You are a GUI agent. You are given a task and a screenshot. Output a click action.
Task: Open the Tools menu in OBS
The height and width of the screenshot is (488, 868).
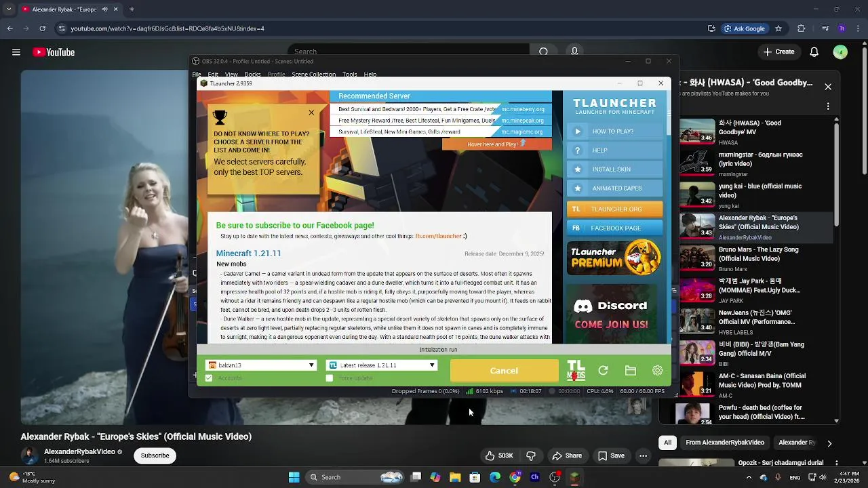350,75
